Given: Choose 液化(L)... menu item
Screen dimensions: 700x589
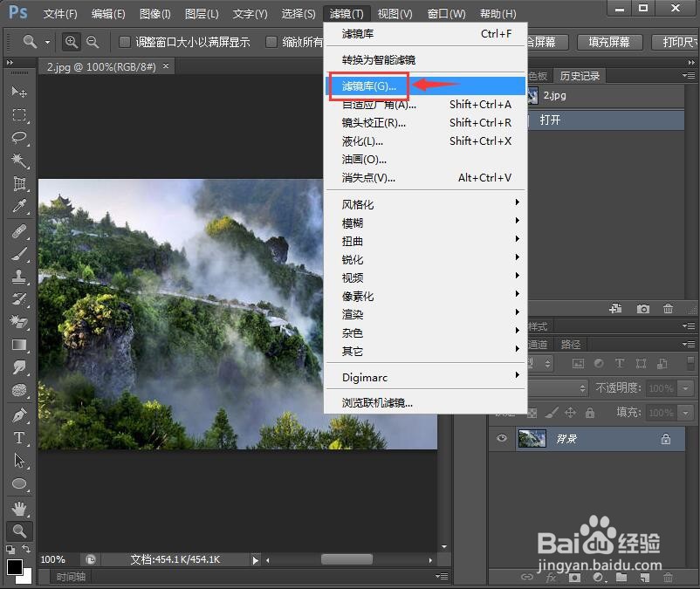Looking at the screenshot, I should pyautogui.click(x=425, y=141).
